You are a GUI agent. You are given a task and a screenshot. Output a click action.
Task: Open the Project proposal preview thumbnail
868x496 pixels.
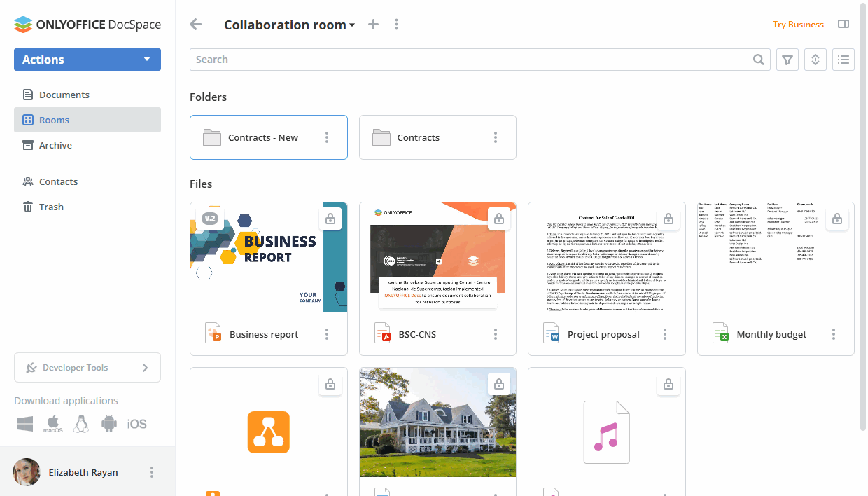[607, 257]
